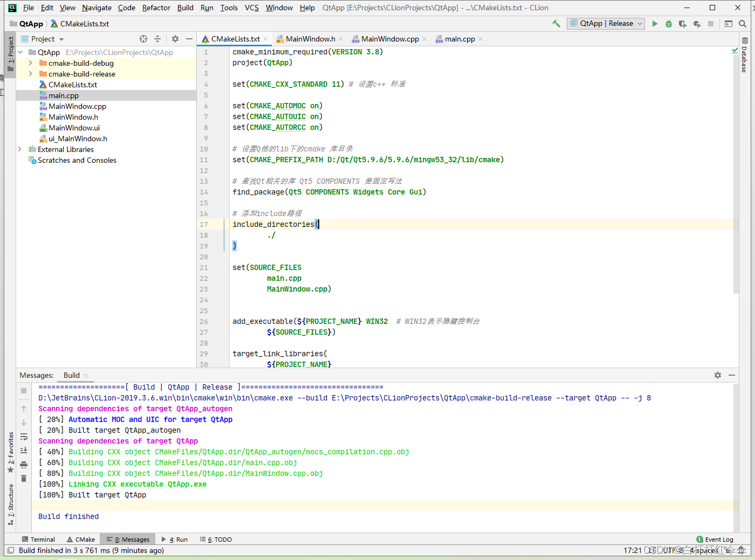Open the Event Log
Screen dimensions: 755x560
click(x=715, y=539)
